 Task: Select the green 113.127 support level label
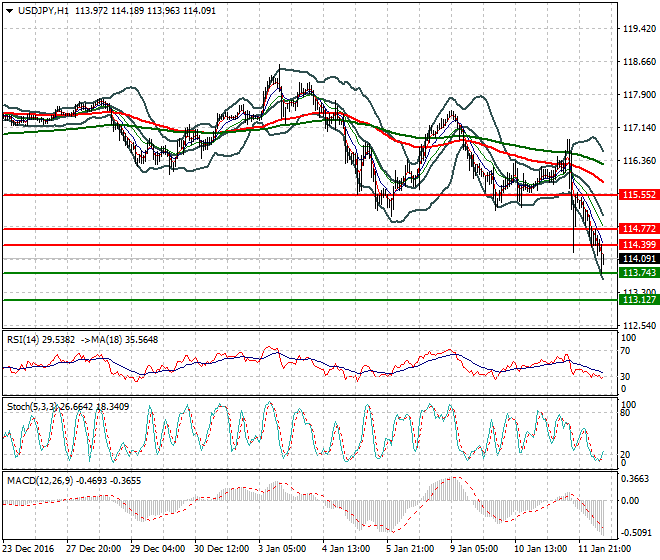[x=639, y=300]
